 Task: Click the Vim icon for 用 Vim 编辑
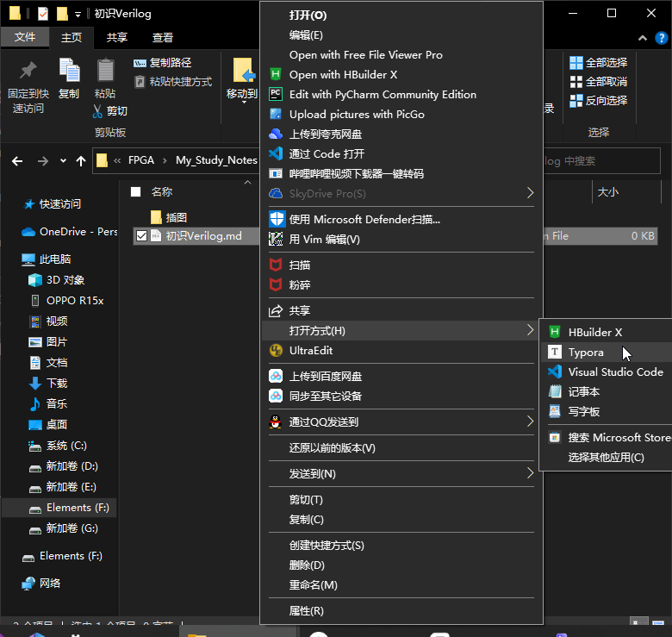(276, 239)
